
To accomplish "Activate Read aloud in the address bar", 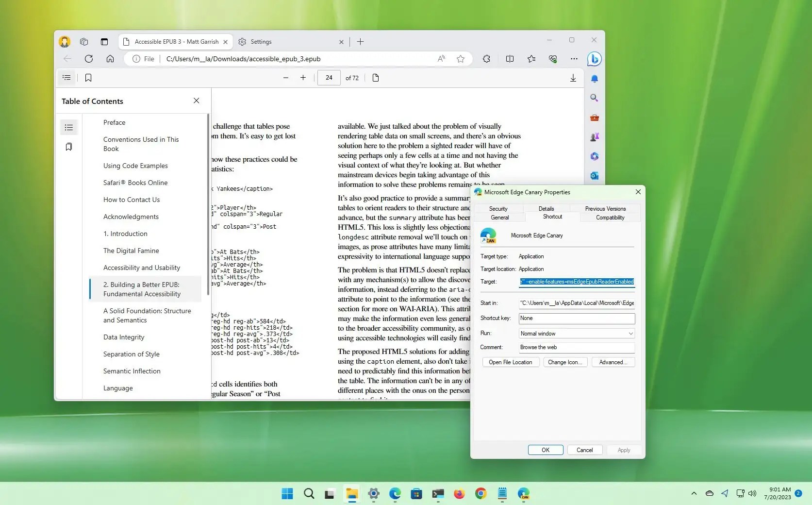I will point(441,59).
